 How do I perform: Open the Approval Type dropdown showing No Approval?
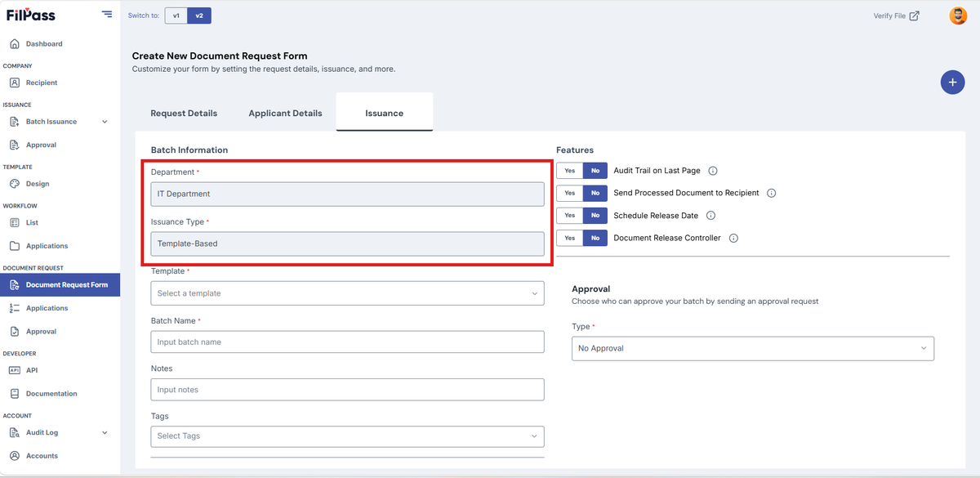(x=752, y=348)
